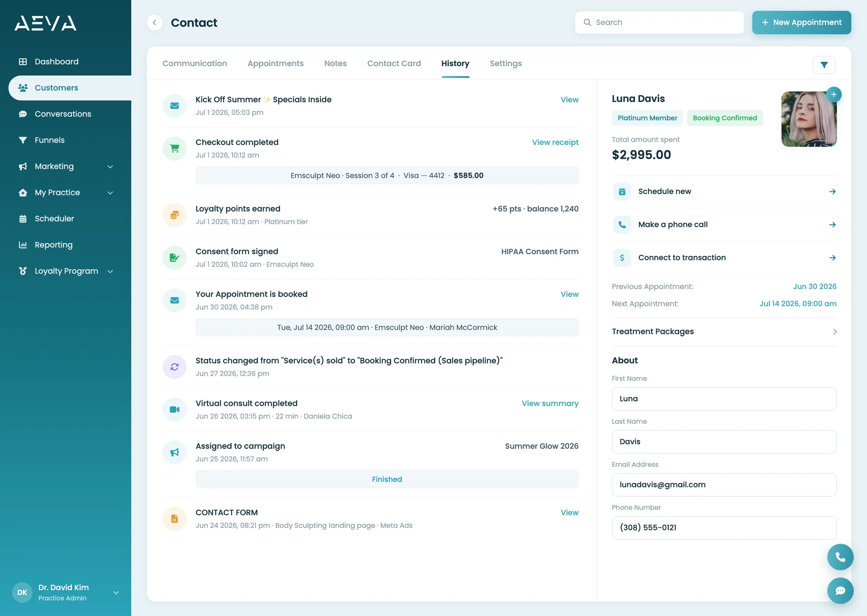Expand the Treatment Packages chevron
Screen dimensions: 867x616
(835, 332)
